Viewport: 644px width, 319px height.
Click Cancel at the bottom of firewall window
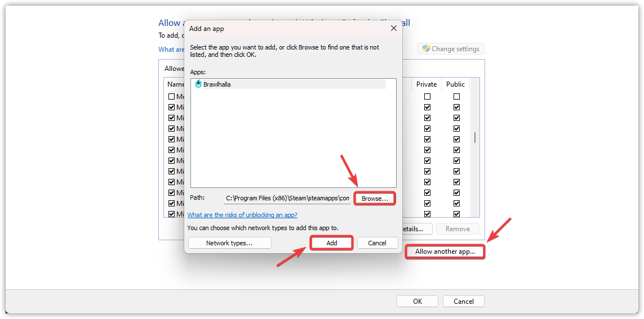[x=464, y=302]
